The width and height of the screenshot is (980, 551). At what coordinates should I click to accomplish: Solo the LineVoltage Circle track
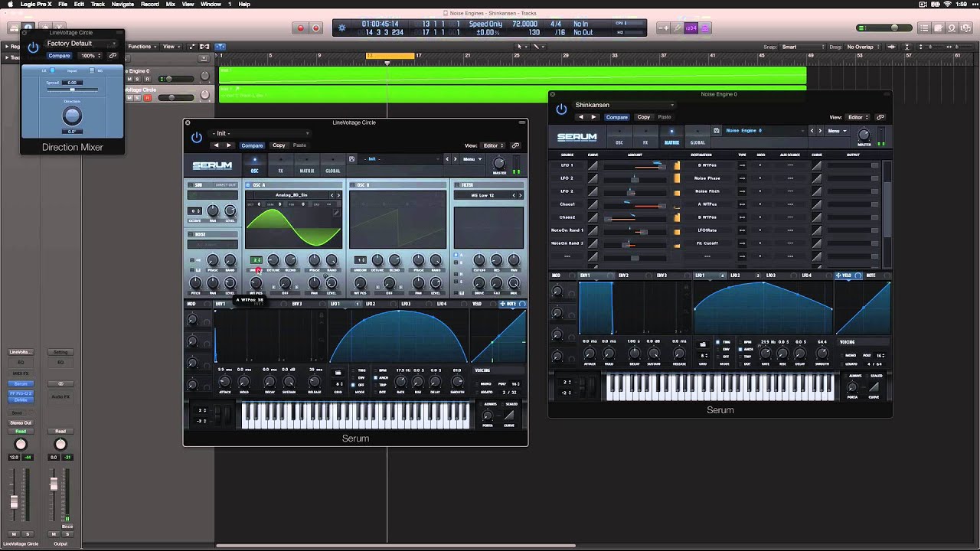(x=139, y=98)
